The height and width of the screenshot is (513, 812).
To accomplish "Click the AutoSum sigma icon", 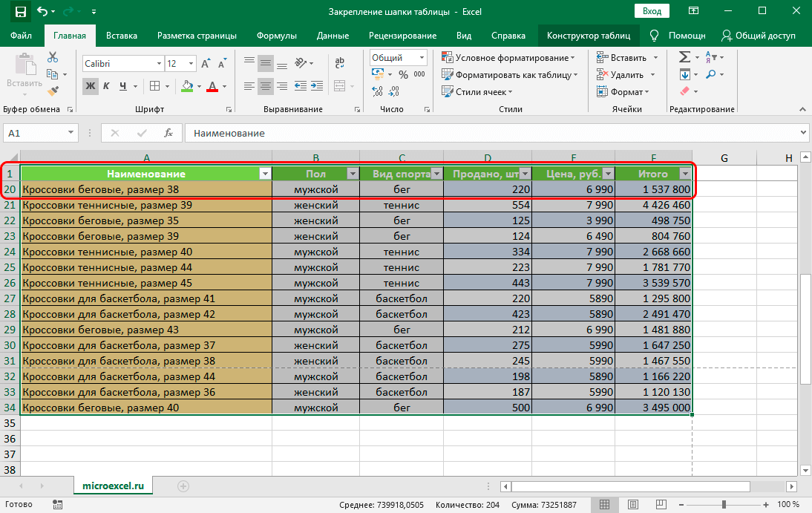I will [x=684, y=57].
